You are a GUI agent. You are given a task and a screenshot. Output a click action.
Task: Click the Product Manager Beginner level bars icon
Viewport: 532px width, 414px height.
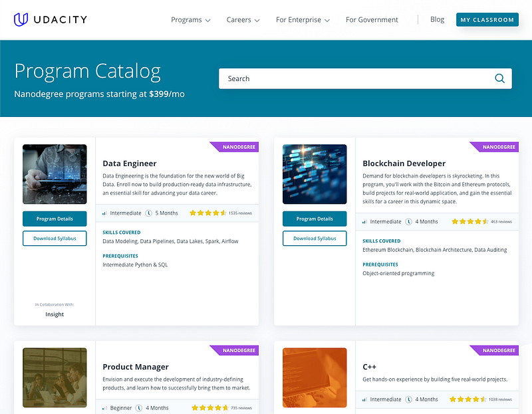[x=104, y=408]
